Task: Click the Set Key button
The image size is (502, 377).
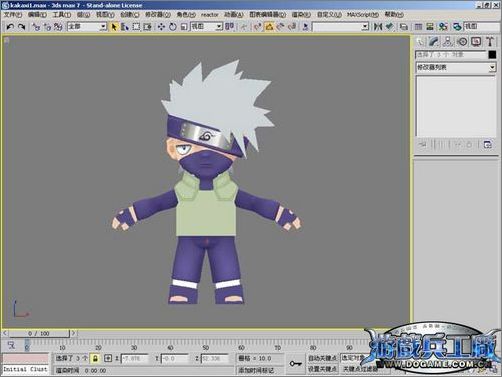Action: pyautogui.click(x=322, y=369)
